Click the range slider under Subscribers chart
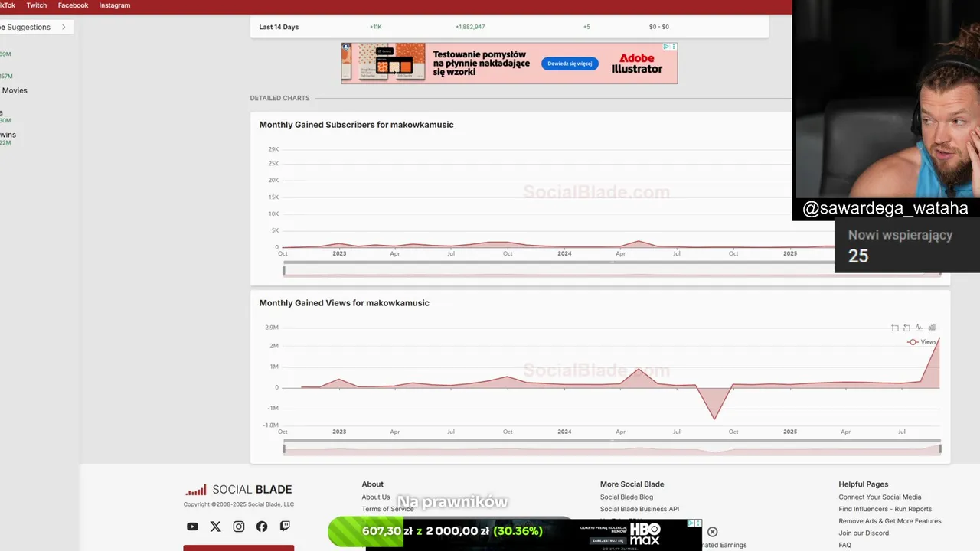980x551 pixels. tap(612, 270)
